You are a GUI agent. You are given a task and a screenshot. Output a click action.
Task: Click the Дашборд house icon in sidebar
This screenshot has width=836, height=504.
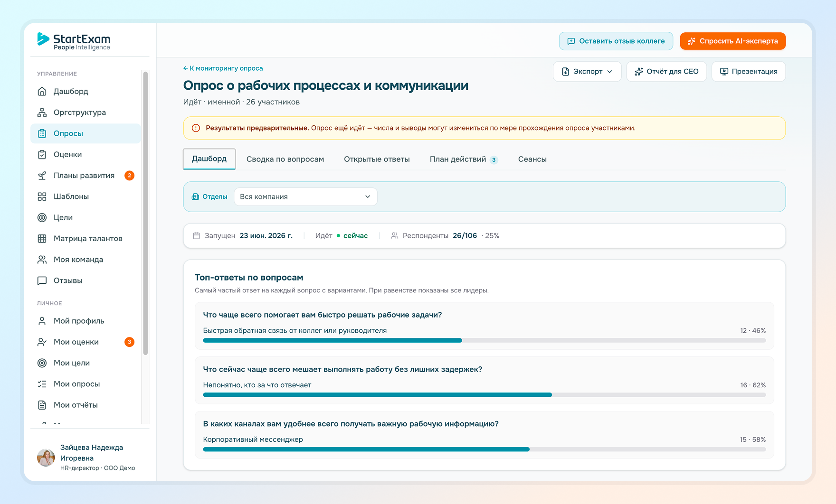tap(42, 91)
